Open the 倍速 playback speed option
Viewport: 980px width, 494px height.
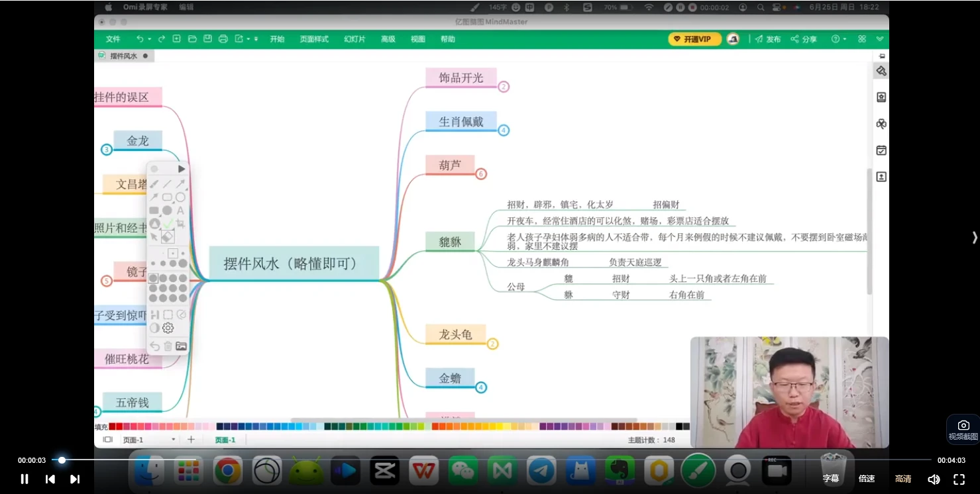(867, 479)
